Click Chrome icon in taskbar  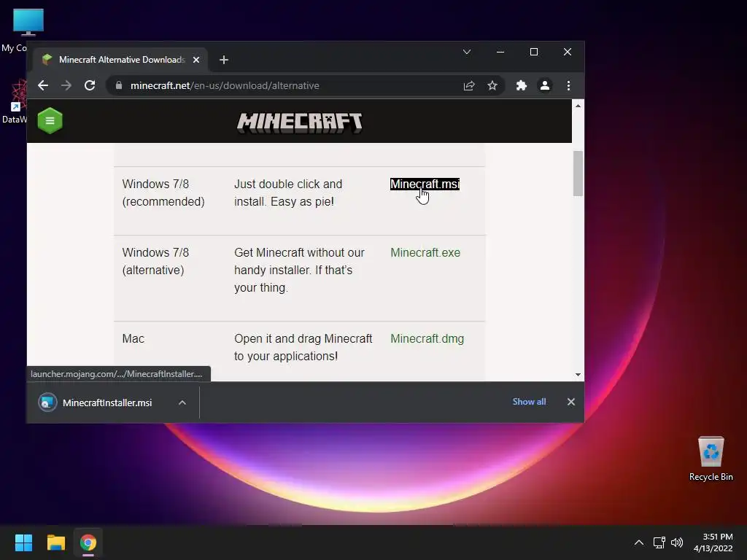click(x=88, y=542)
